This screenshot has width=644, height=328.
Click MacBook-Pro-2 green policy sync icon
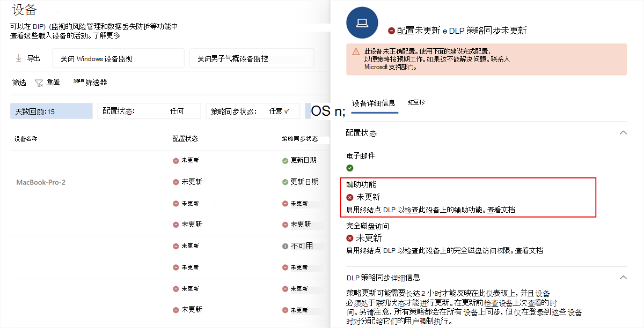(285, 182)
